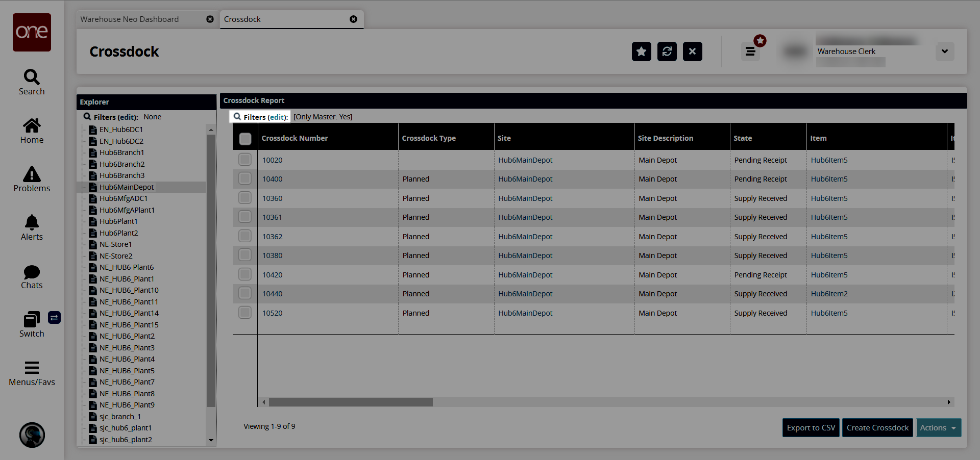Open the Search icon in sidebar
The image size is (980, 460).
32,82
